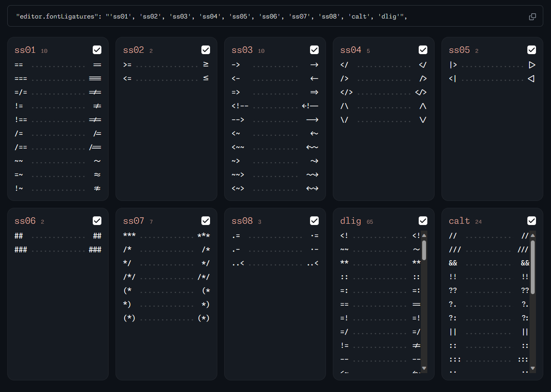Select the '###' row in ss06 card

(58, 249)
